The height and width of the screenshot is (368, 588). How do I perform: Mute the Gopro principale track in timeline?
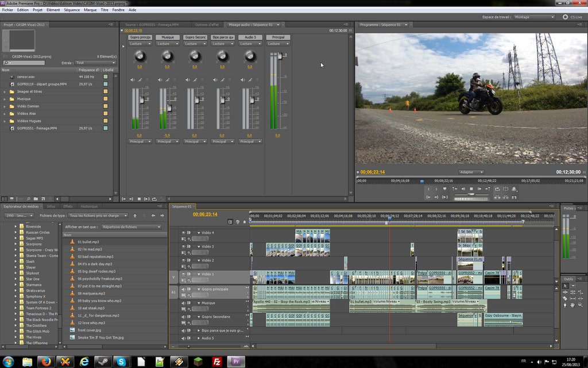coord(183,289)
